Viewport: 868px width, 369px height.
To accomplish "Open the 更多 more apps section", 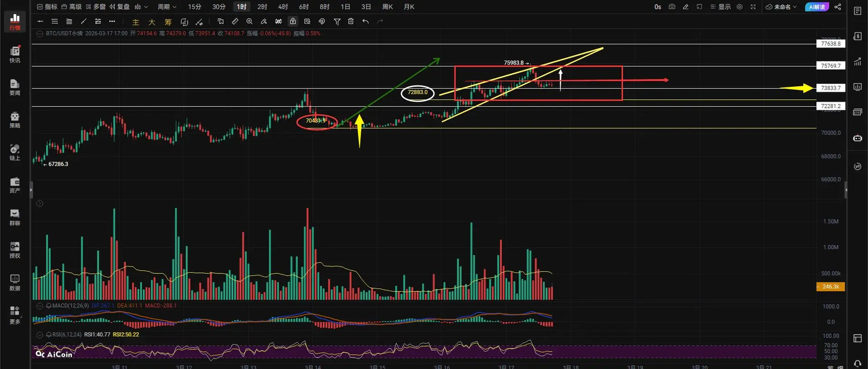I will 15,316.
